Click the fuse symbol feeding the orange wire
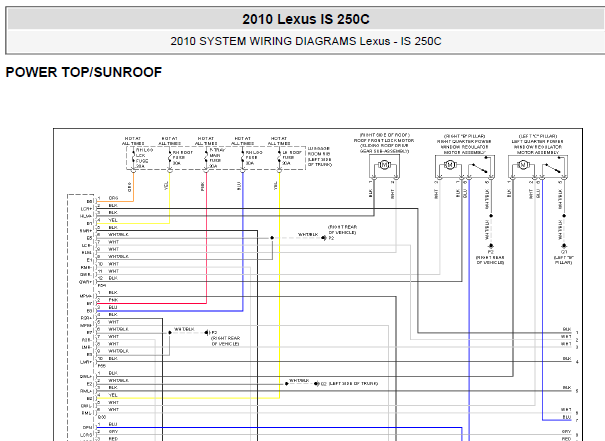Image resolution: width=605 pixels, height=441 pixels. 134,157
